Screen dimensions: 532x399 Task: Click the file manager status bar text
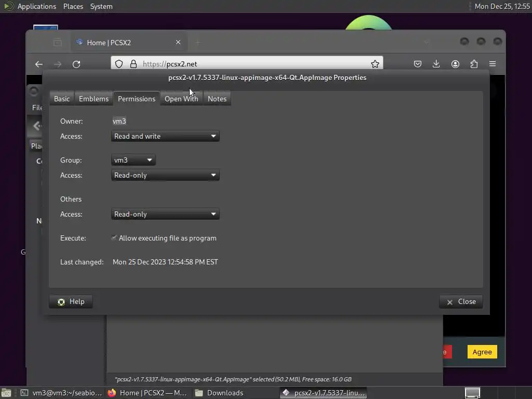tap(233, 379)
